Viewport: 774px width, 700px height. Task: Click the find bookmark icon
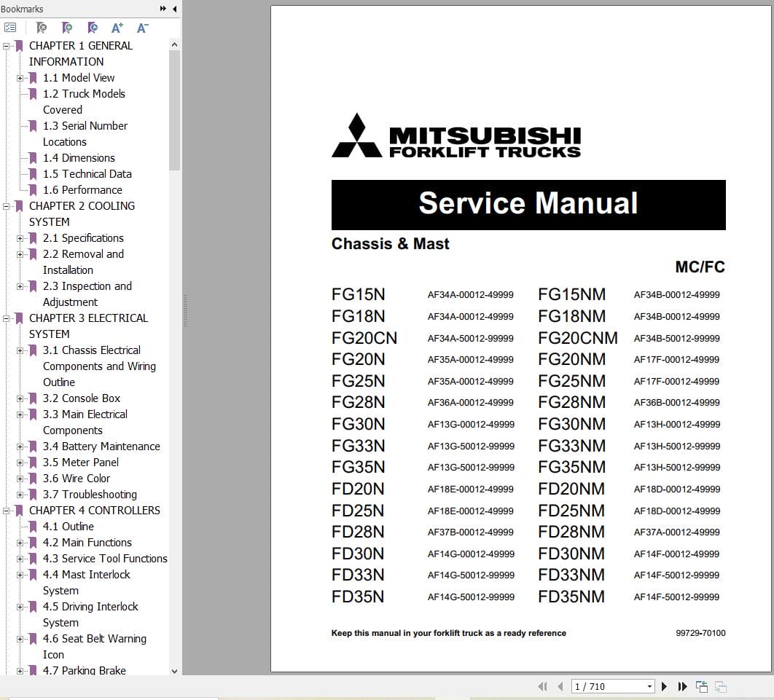tap(42, 28)
